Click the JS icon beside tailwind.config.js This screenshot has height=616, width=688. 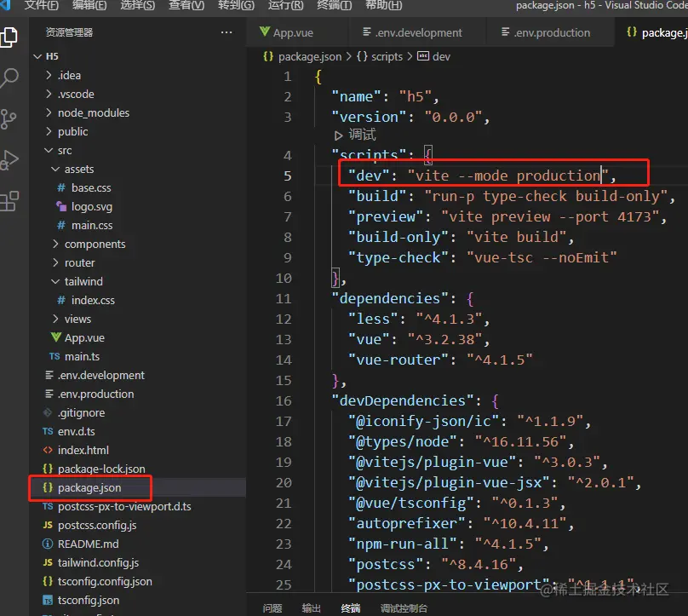pos(48,562)
